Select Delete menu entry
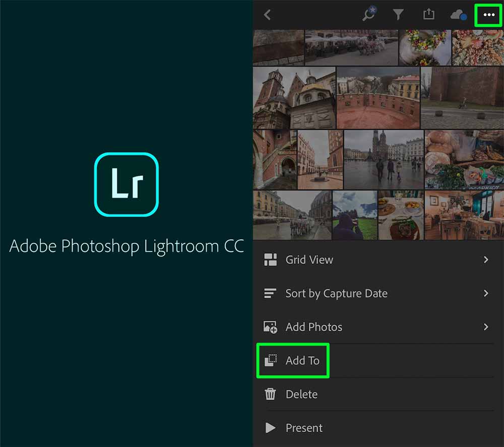 click(x=379, y=394)
